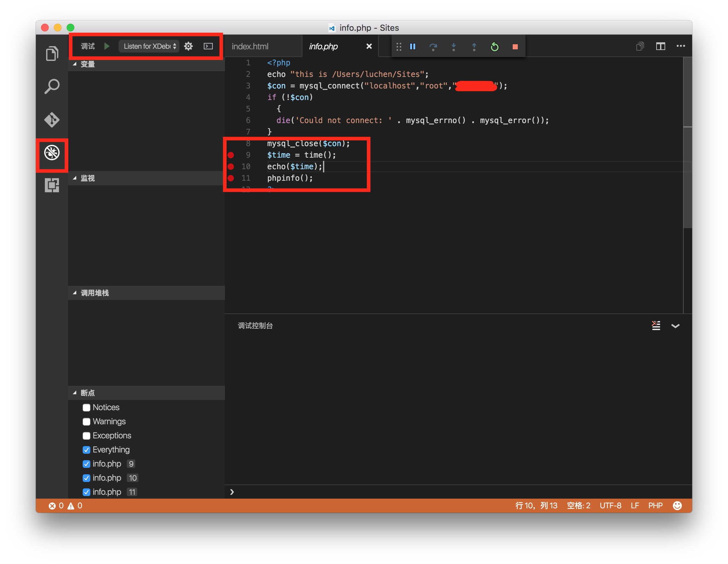Change the PHP language mode
Image resolution: width=728 pixels, height=564 pixels.
(655, 506)
